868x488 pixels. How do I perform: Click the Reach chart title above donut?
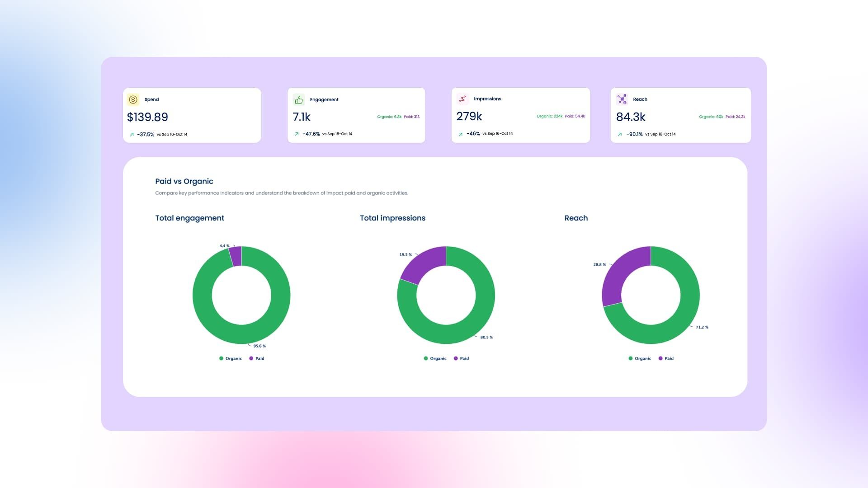[576, 218]
